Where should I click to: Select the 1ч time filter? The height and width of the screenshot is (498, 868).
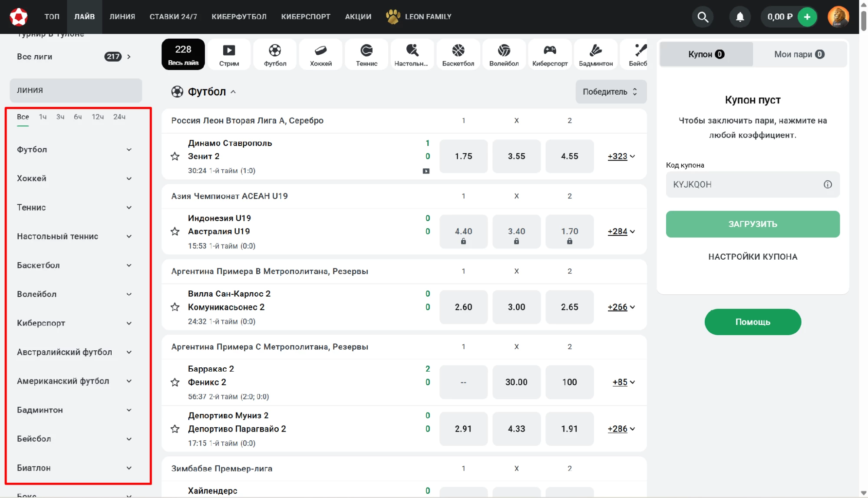[43, 117]
